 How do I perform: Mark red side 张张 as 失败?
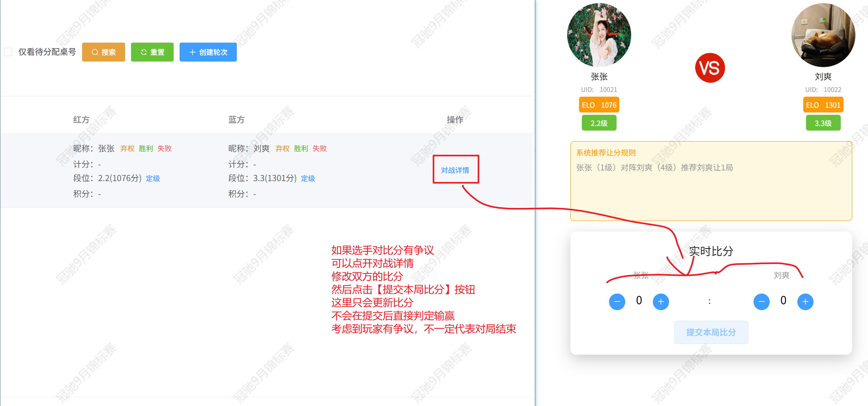coord(164,149)
